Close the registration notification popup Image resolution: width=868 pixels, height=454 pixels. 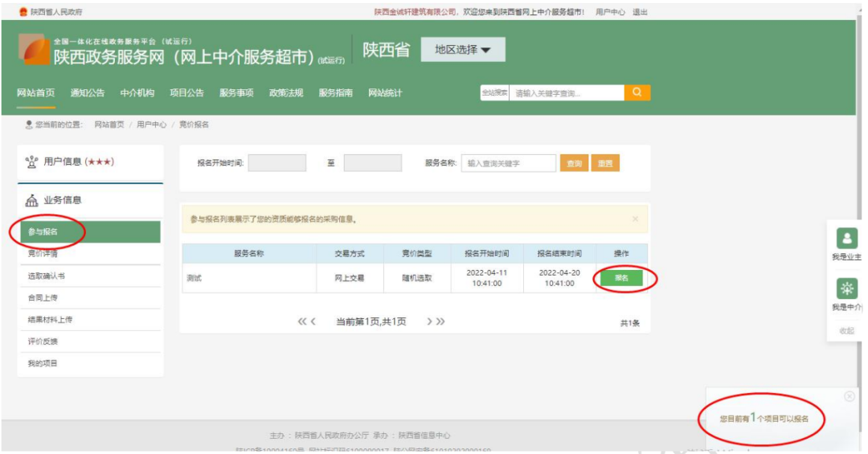850,396
